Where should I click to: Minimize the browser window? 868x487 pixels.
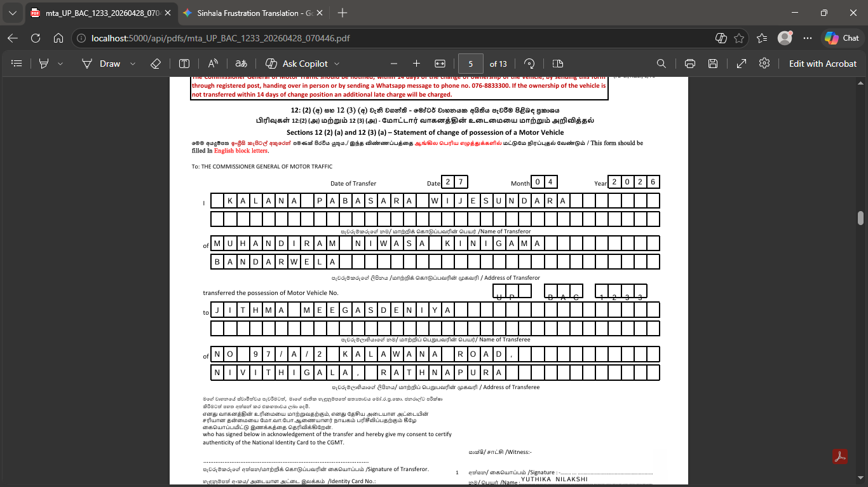pos(795,13)
